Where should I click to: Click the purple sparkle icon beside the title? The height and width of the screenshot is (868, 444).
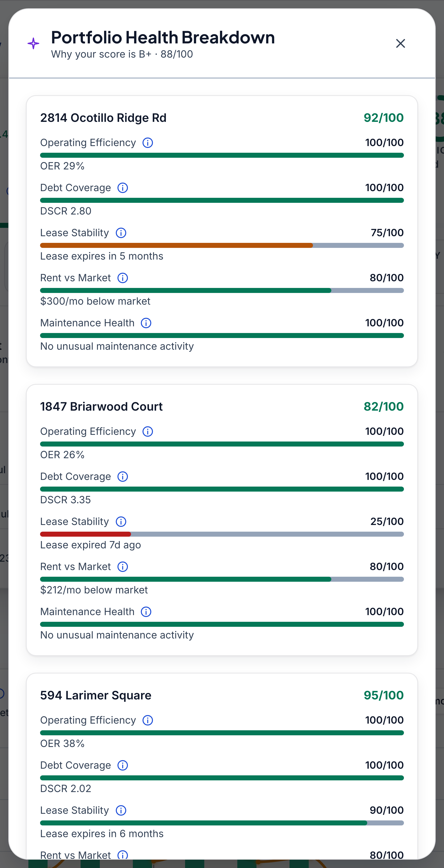[33, 43]
